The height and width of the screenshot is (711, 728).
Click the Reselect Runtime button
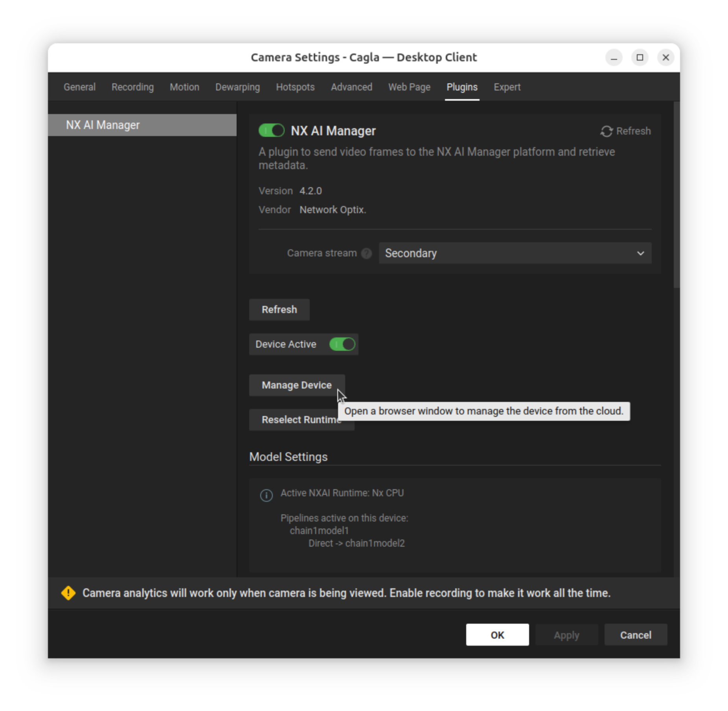click(301, 420)
